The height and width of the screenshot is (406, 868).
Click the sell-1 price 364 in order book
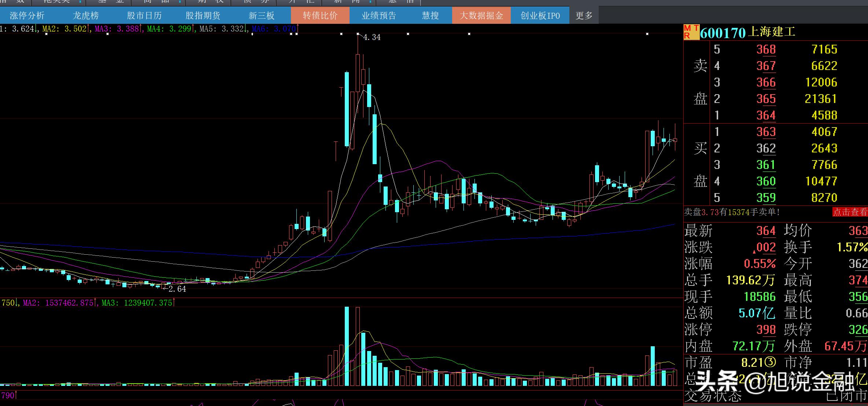(766, 115)
